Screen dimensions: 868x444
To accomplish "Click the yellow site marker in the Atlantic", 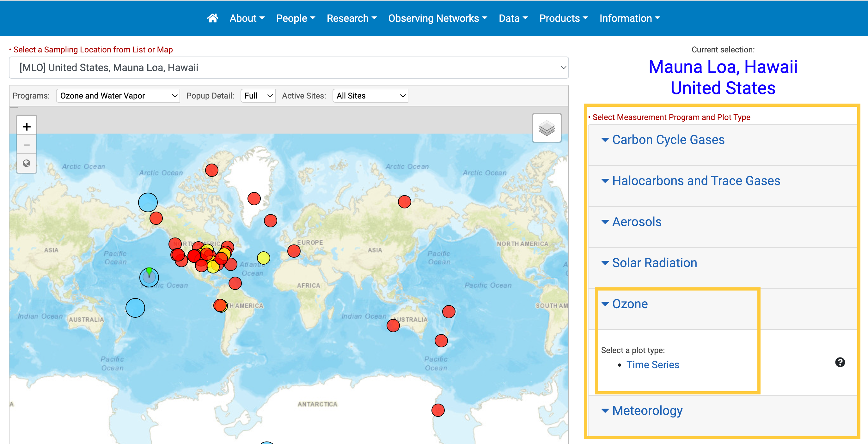I will click(264, 258).
